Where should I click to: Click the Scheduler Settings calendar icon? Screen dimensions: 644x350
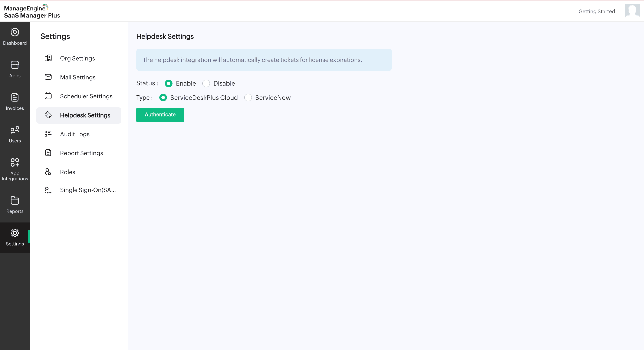coord(48,96)
